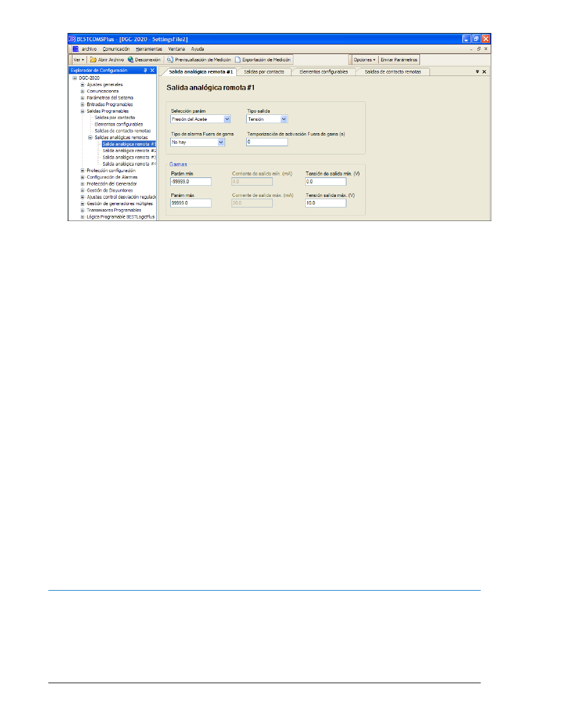Restore the inner document window
Image resolution: width=562 pixels, height=728 pixels.
pyautogui.click(x=479, y=49)
